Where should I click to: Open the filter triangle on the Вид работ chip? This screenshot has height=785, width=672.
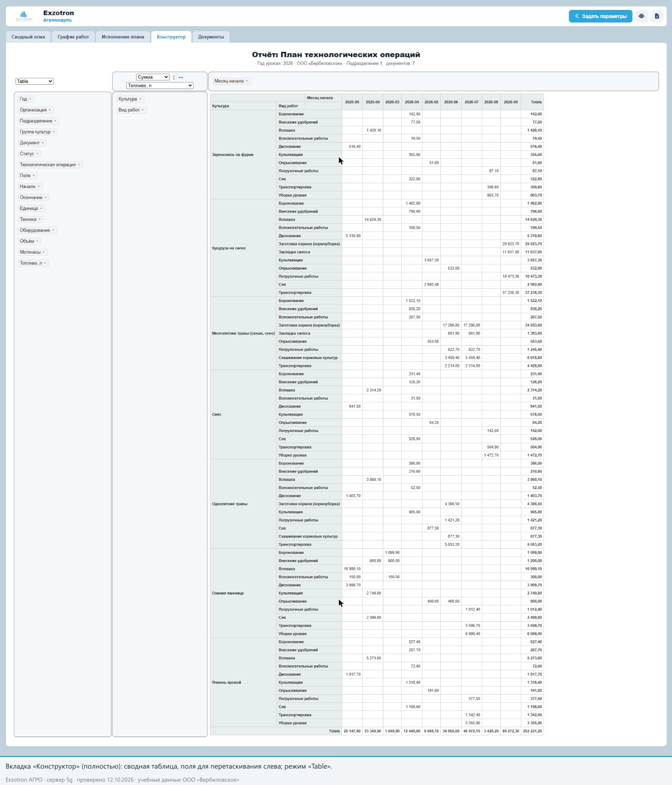(x=143, y=110)
